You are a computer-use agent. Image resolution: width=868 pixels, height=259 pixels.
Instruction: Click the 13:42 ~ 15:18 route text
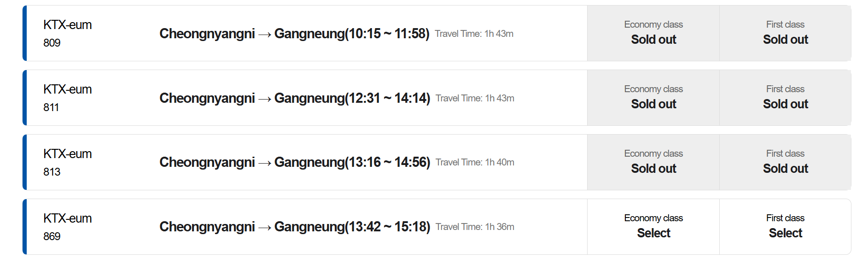[x=295, y=227]
